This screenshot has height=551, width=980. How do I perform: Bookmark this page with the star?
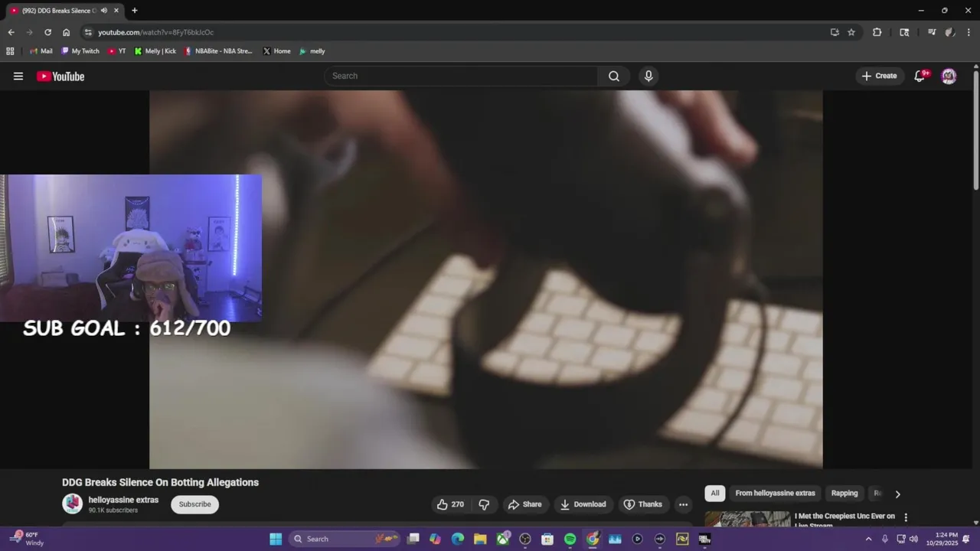click(851, 32)
